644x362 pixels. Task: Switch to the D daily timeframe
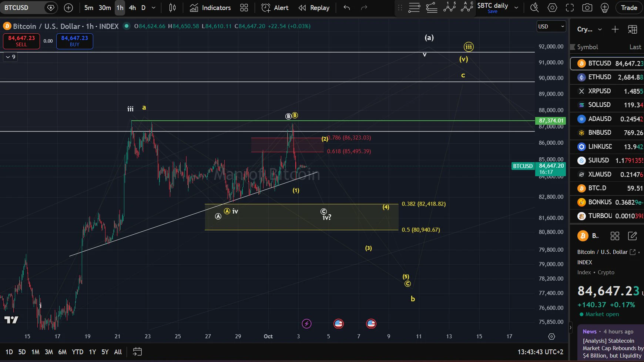143,8
